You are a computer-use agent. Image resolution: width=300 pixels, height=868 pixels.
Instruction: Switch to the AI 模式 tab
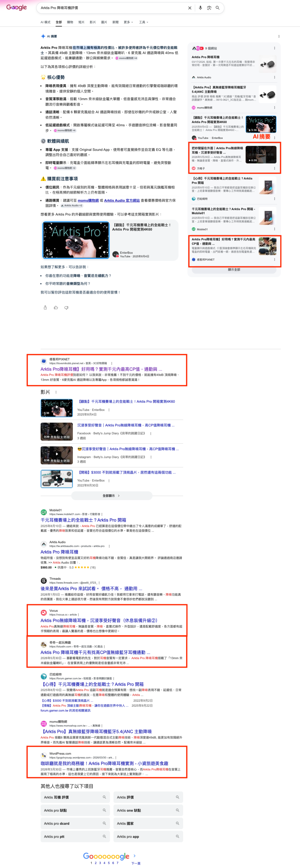[45, 22]
